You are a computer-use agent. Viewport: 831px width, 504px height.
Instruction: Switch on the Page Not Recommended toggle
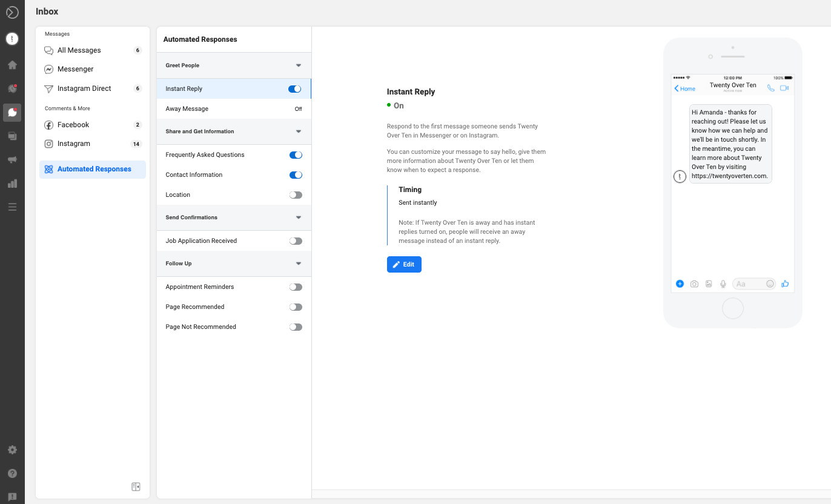tap(296, 327)
